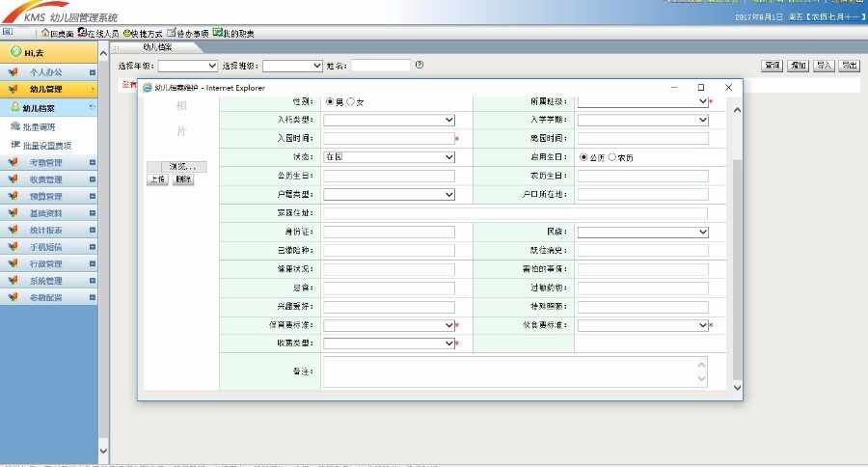868x467 pixels.
Task: Click the 增加 add button
Action: pos(798,66)
